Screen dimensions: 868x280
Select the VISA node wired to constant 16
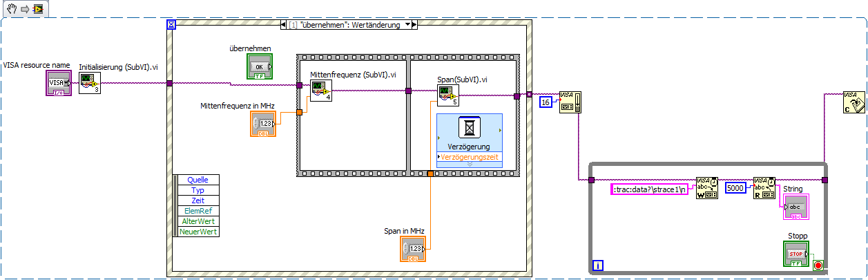click(x=570, y=102)
